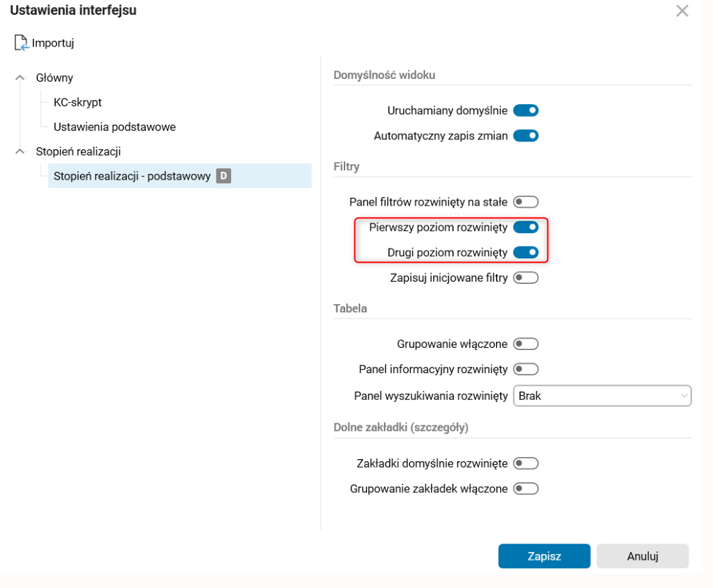Select Ustawienia podstawowe in the tree
Viewport: 713px width, 588px height.
[114, 127]
